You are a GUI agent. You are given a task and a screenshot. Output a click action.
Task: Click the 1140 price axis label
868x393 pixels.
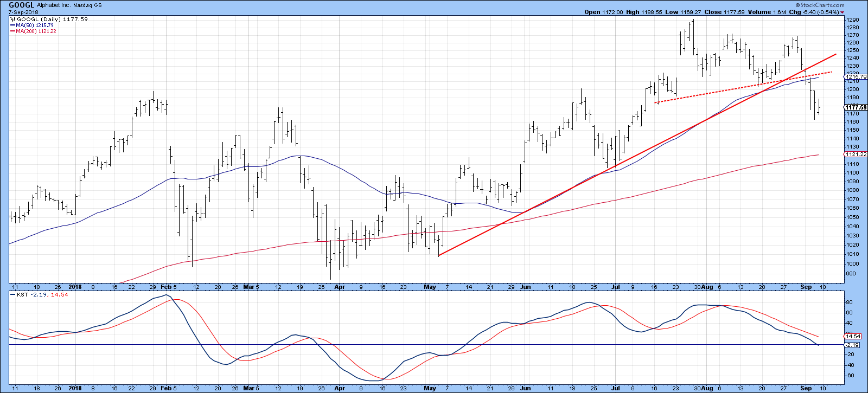(x=853, y=139)
